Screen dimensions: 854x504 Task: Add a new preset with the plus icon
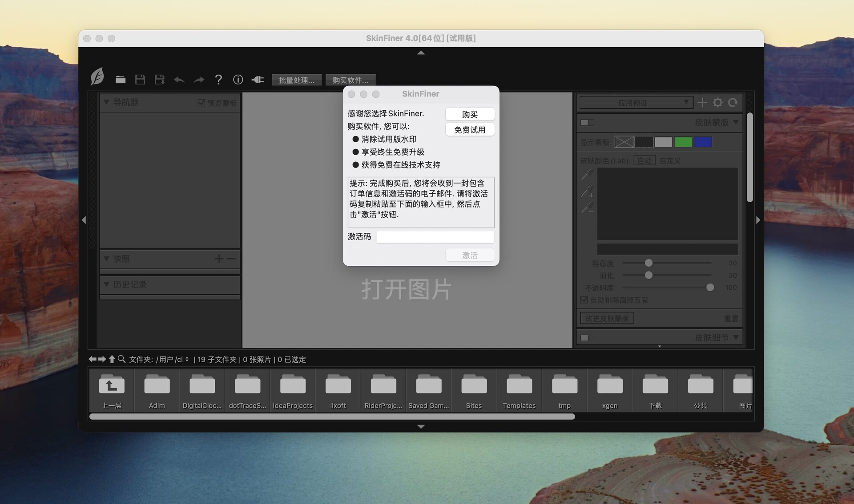[x=702, y=103]
